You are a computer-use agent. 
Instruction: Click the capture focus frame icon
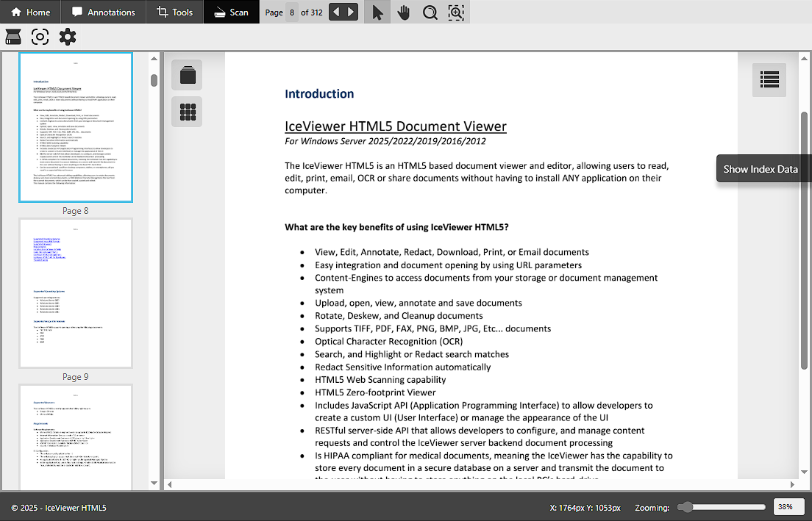coord(40,37)
